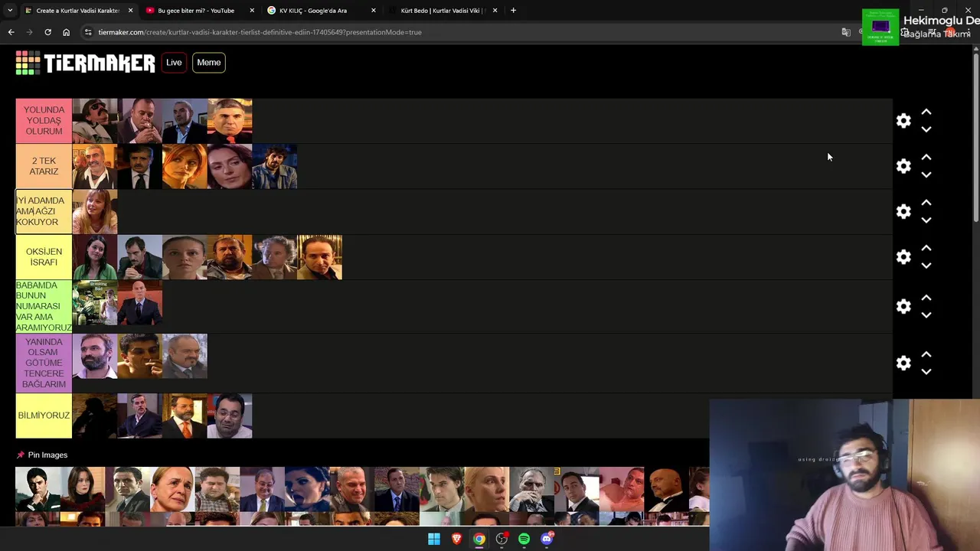Image resolution: width=980 pixels, height=551 pixels.
Task: Move 2 TEK ATARIZ row up
Action: [x=926, y=157]
